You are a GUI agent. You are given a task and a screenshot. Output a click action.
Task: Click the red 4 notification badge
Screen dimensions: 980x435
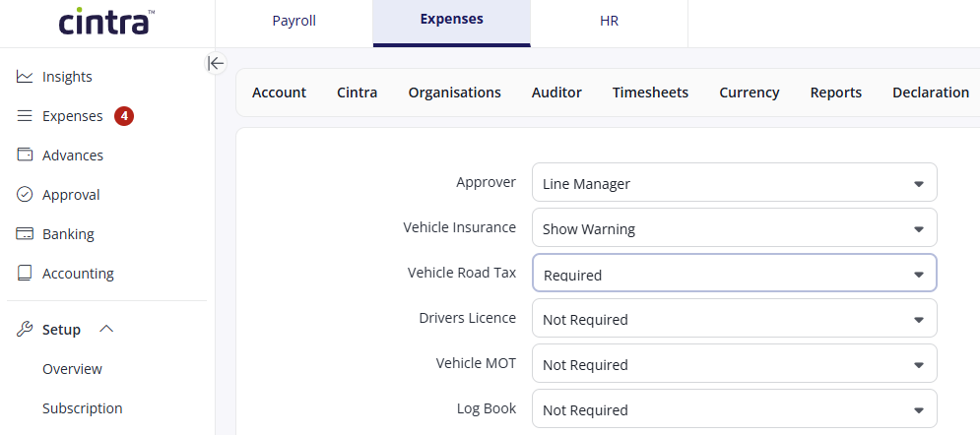(124, 116)
